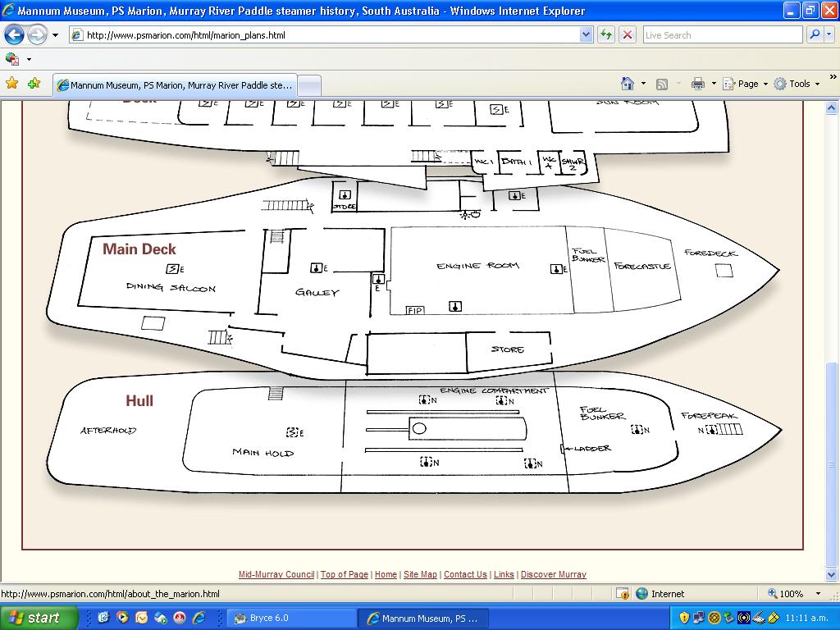Open the Mid-Murray Council link
Screen dimensions: 840x630
[x=276, y=574]
